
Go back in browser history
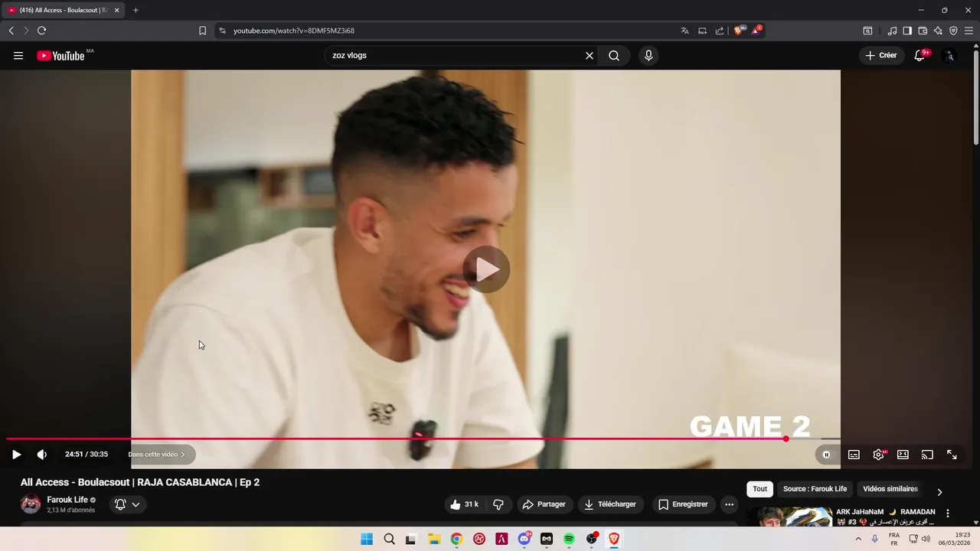coord(11,31)
